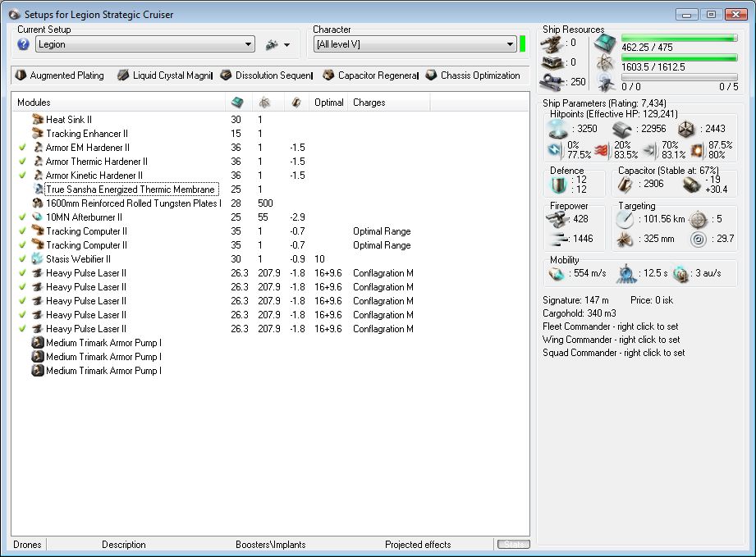Click the Heat Sink II module icon
756x557 pixels.
(x=38, y=120)
